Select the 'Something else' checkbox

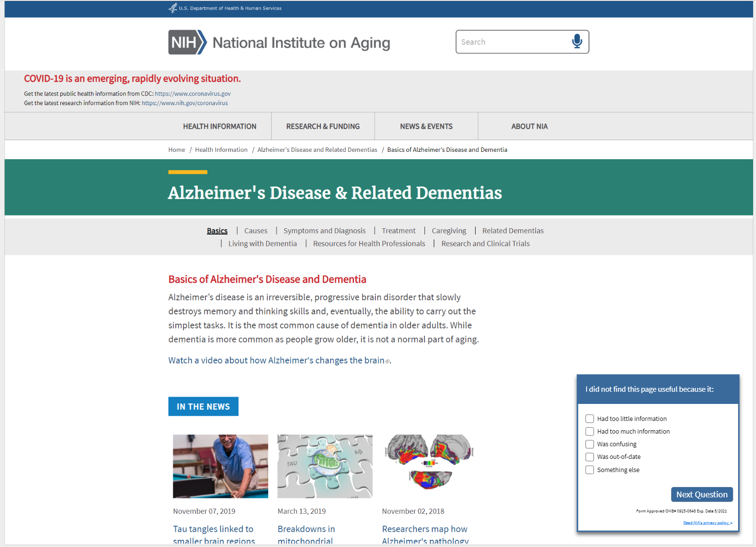pyautogui.click(x=590, y=470)
